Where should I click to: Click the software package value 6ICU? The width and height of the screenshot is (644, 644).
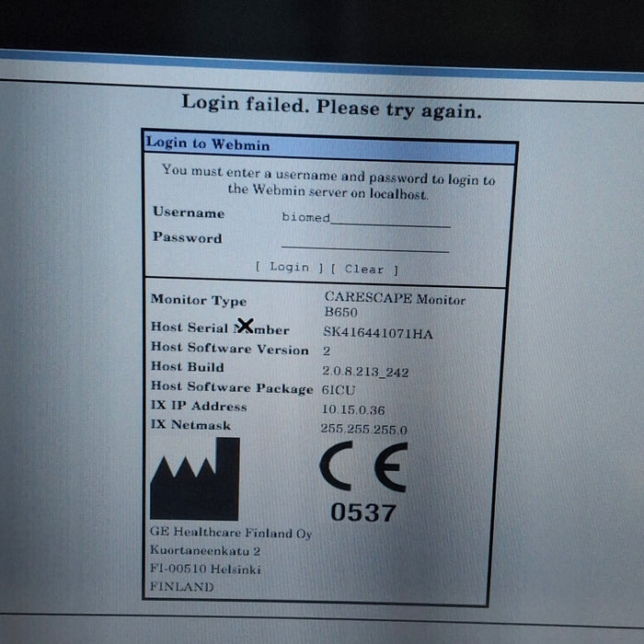[x=339, y=390]
